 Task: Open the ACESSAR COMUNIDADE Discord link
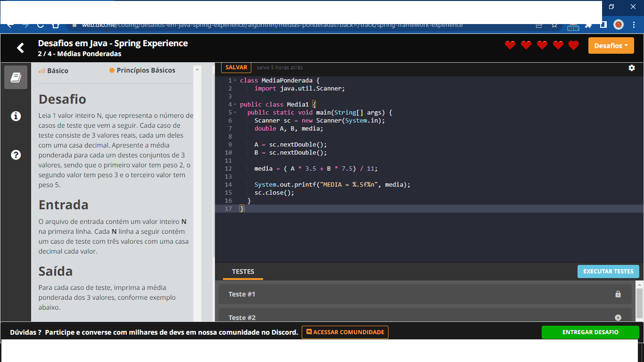point(345,332)
